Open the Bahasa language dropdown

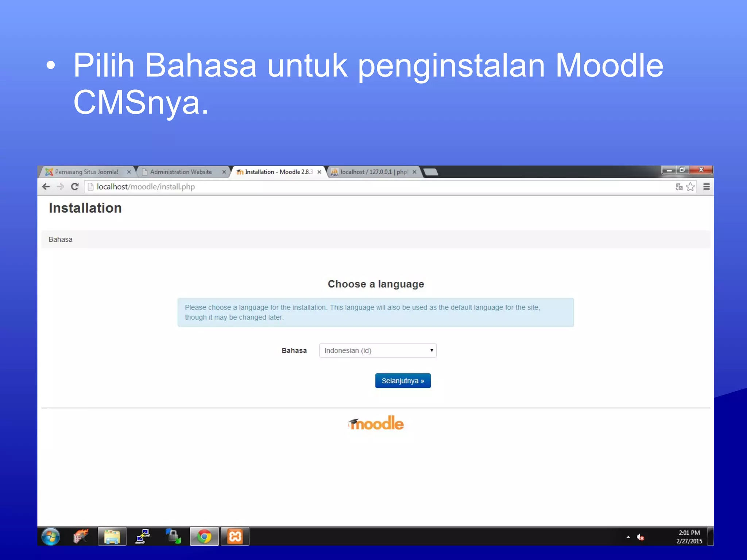click(x=378, y=350)
